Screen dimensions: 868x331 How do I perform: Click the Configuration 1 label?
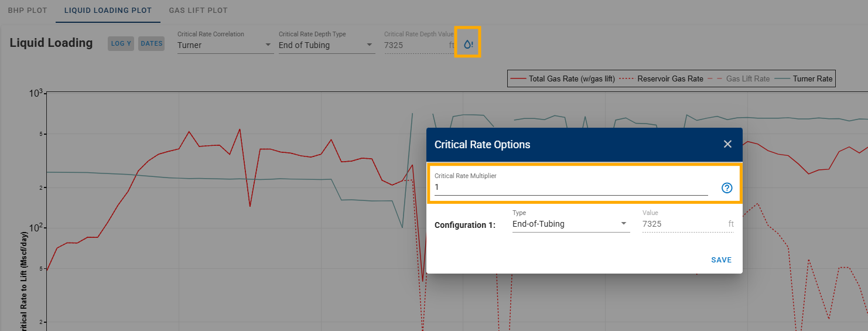pos(465,225)
